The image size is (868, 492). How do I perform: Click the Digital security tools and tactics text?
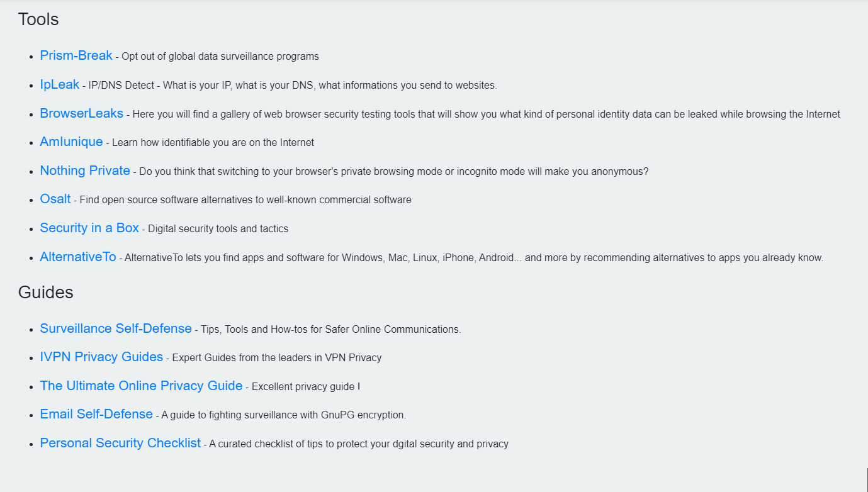click(218, 229)
